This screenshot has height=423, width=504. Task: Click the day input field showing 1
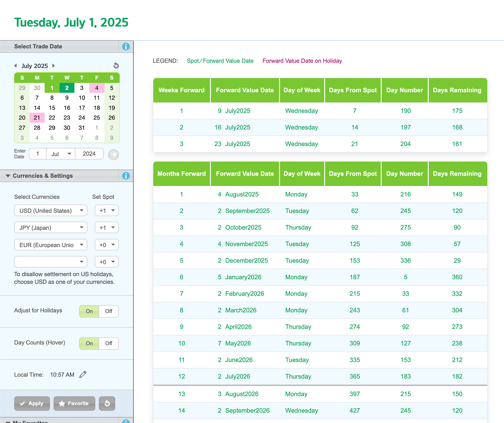click(x=38, y=154)
